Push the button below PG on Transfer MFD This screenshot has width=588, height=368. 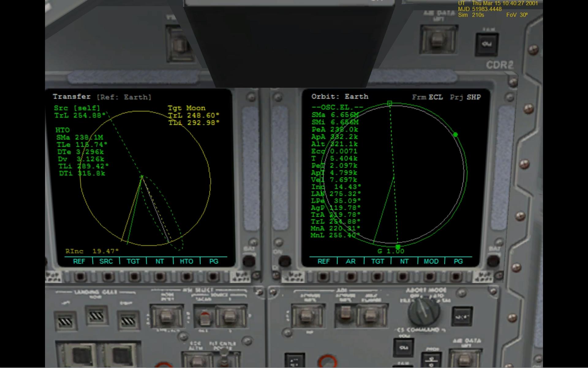(213, 277)
